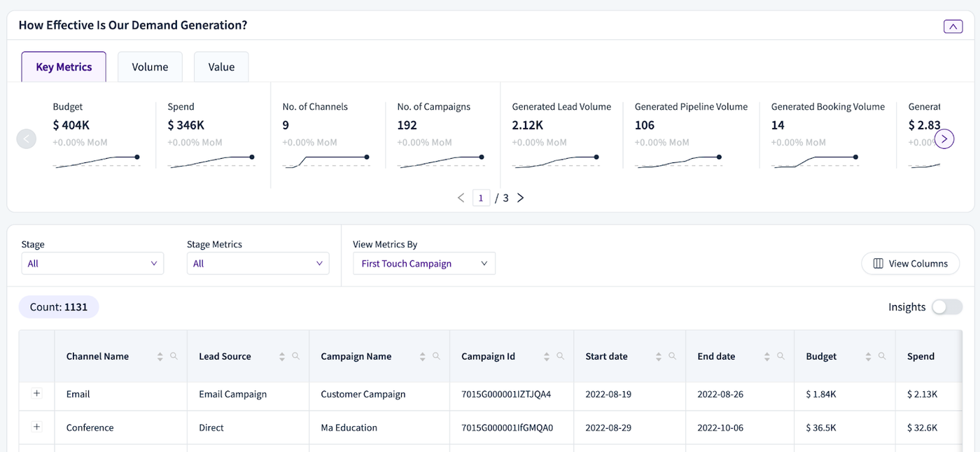Viewport: 980px width, 452px height.
Task: Click the No. of Campaigns value 192
Action: point(407,125)
